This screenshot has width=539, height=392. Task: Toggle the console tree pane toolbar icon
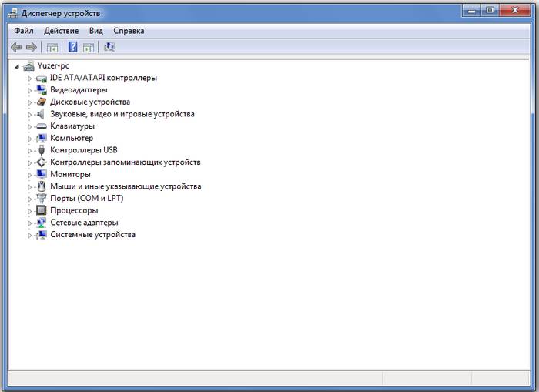coord(52,48)
